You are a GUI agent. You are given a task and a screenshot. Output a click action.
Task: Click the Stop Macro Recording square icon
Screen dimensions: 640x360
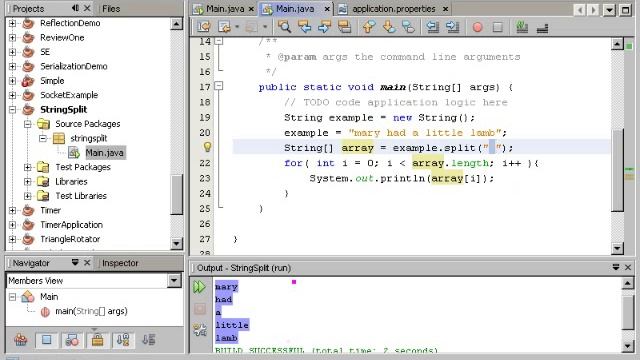click(x=498, y=27)
